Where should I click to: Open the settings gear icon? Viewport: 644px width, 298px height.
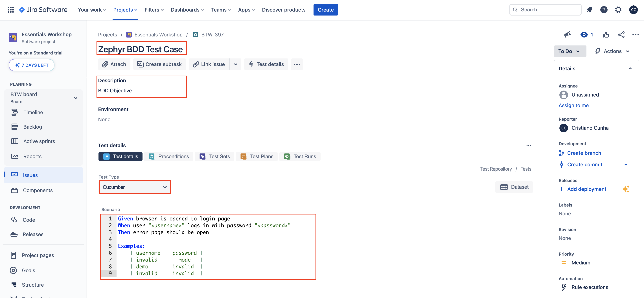[x=618, y=10]
